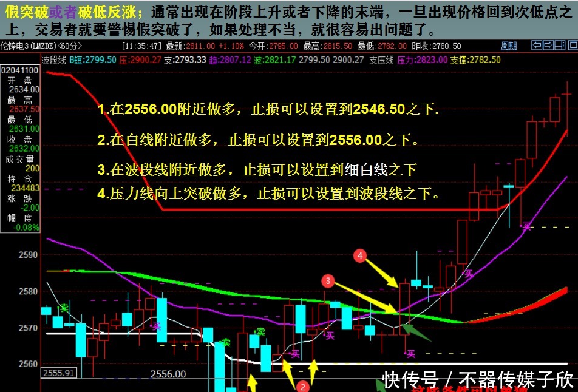Click the left arrow navigation icon
The height and width of the screenshot is (392, 578).
click(536, 46)
